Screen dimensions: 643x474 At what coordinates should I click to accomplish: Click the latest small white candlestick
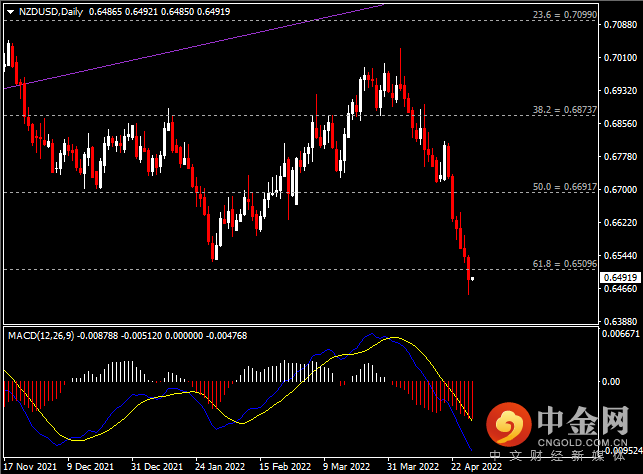pyautogui.click(x=473, y=279)
